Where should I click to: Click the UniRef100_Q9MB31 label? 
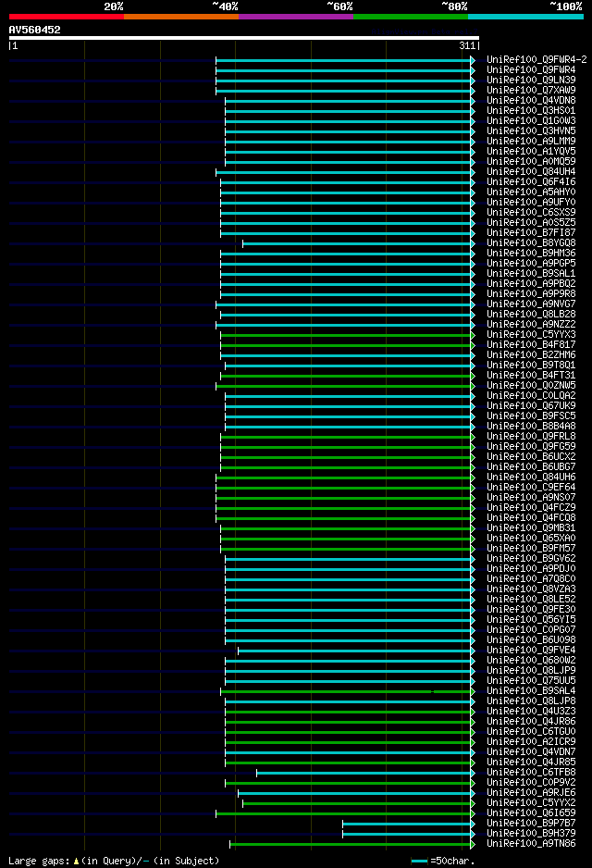531,528
